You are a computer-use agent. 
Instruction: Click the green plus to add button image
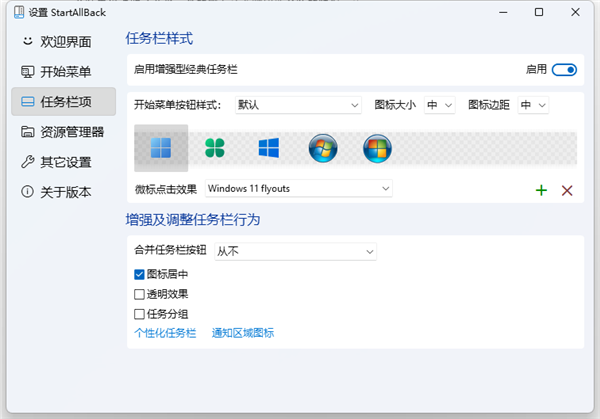pyautogui.click(x=541, y=190)
